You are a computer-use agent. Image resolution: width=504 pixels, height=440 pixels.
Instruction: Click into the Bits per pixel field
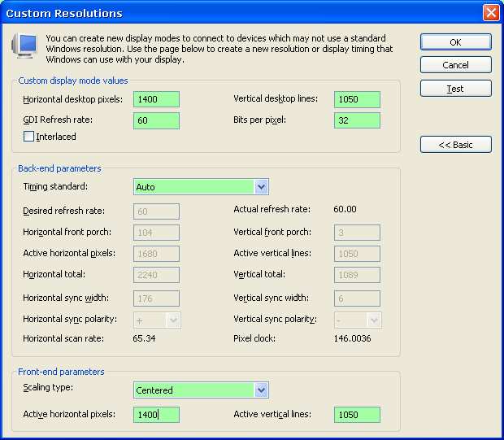coord(357,120)
